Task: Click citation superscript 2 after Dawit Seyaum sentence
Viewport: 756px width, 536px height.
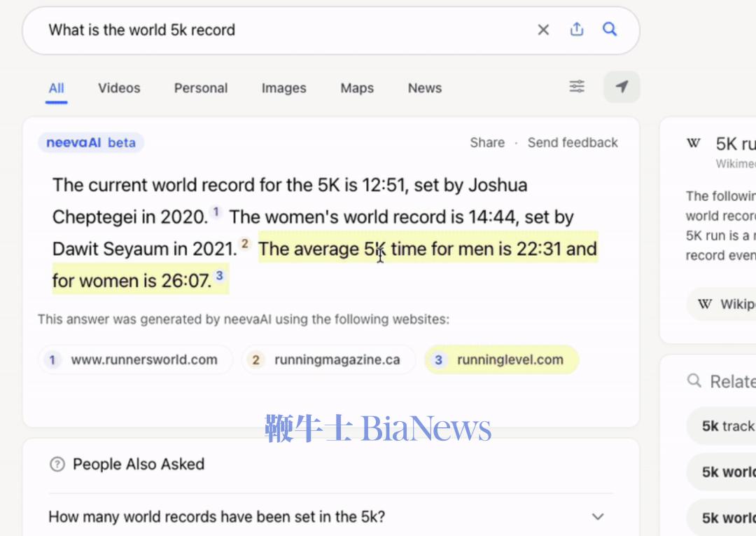Action: tap(245, 244)
